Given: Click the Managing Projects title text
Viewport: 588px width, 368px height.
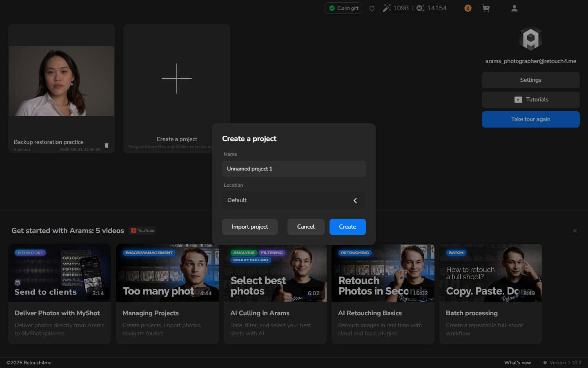Looking at the screenshot, I should [151, 313].
